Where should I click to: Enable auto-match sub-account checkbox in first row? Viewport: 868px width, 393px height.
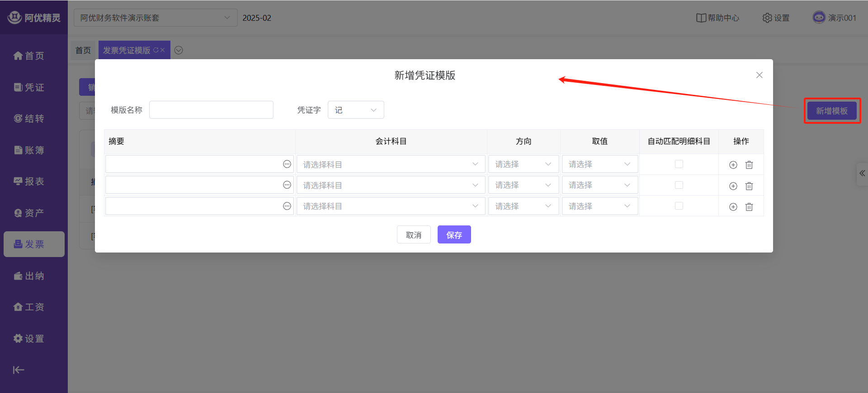click(x=679, y=164)
